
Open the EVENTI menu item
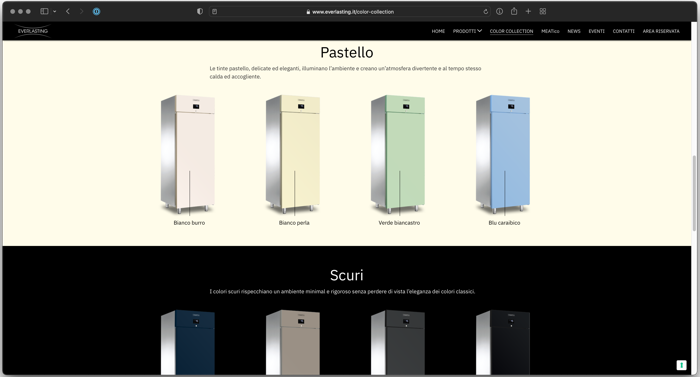pyautogui.click(x=596, y=31)
